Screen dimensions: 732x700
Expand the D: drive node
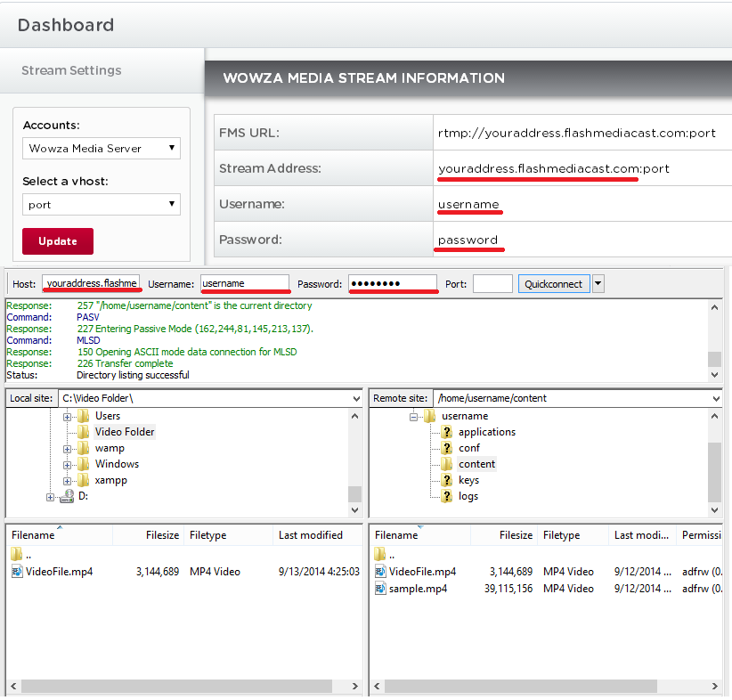(50, 497)
